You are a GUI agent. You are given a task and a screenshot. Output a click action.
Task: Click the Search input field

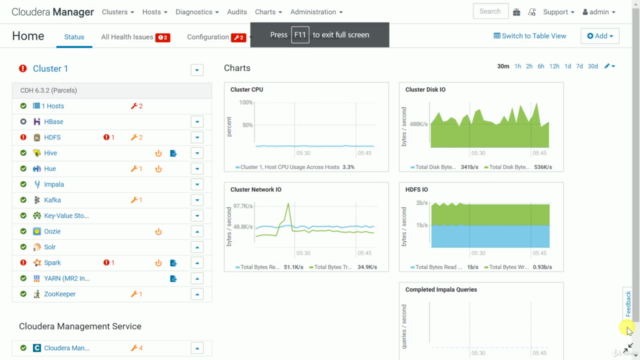point(491,11)
